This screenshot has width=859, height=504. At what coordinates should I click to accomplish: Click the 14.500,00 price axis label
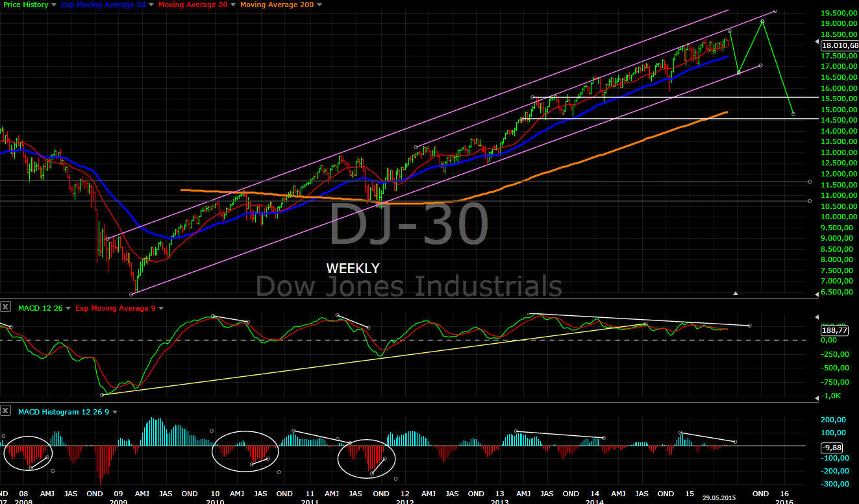838,120
